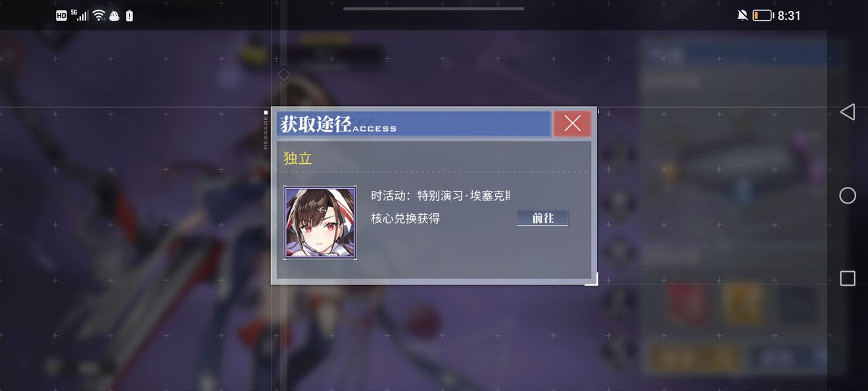Tap the QQ penguin notification icon
Image resolution: width=868 pixels, height=391 pixels.
point(114,16)
